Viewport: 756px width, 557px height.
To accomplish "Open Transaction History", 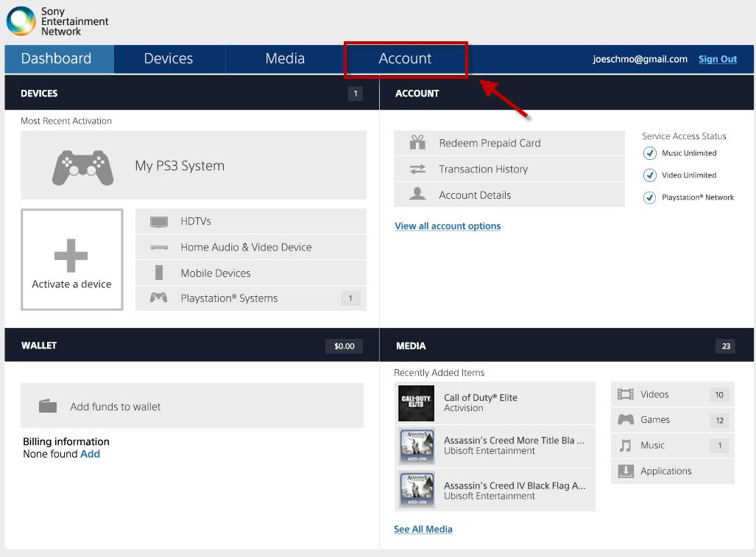I will [x=509, y=169].
